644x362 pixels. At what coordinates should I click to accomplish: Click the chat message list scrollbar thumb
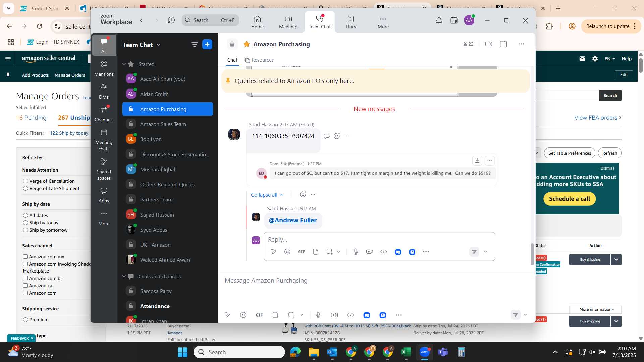tap(532, 254)
